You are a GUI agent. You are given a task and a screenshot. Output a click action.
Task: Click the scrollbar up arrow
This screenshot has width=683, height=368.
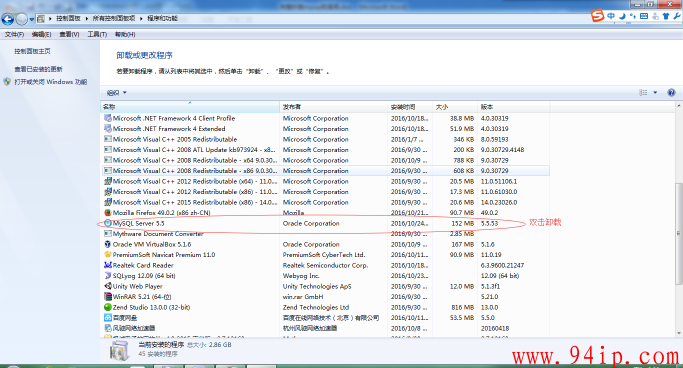(x=678, y=106)
